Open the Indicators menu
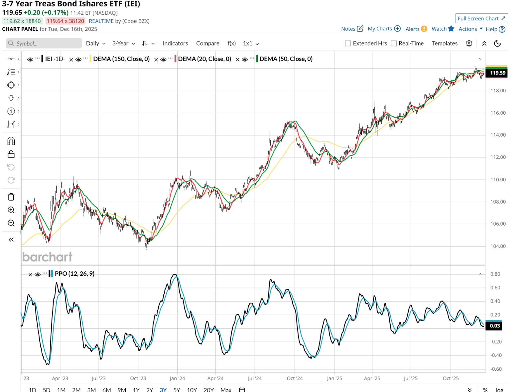Screen dimensions: 532x392 click(175, 44)
